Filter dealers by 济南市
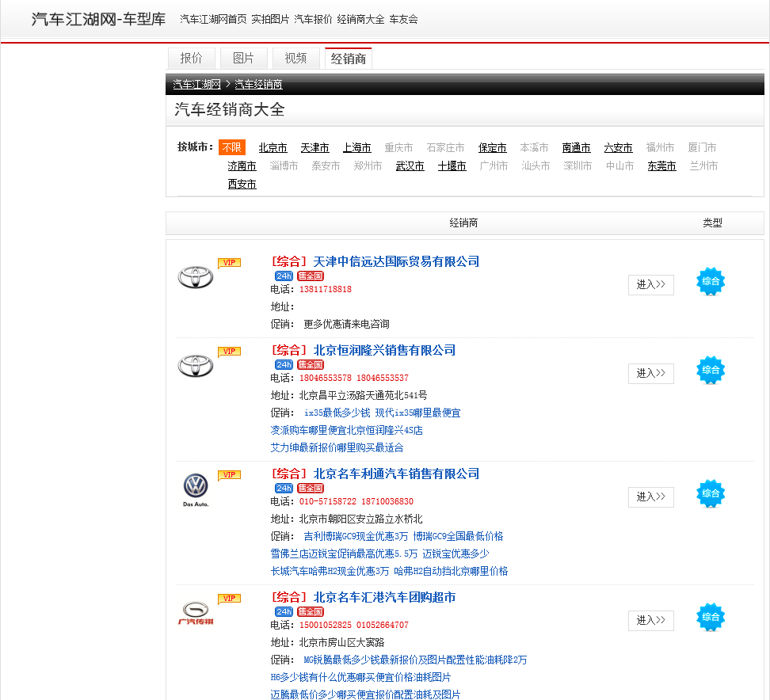 (x=242, y=166)
